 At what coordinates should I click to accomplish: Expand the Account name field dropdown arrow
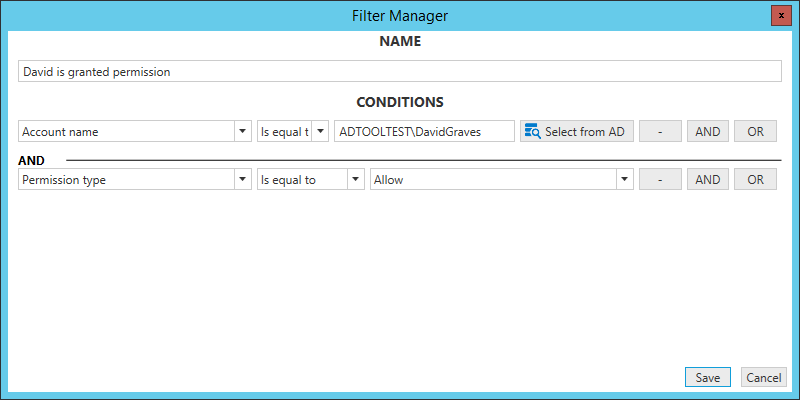(x=242, y=131)
